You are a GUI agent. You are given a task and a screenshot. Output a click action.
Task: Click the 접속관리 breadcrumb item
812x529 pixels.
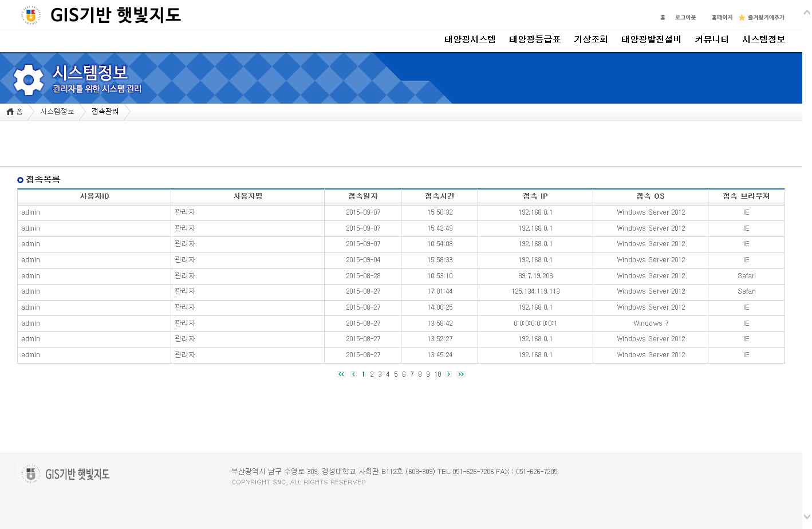point(105,112)
